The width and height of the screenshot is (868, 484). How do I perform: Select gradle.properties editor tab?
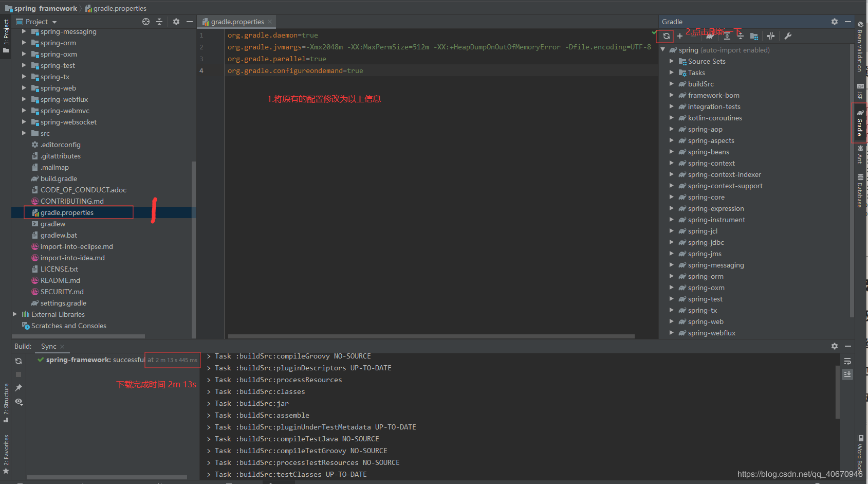237,22
